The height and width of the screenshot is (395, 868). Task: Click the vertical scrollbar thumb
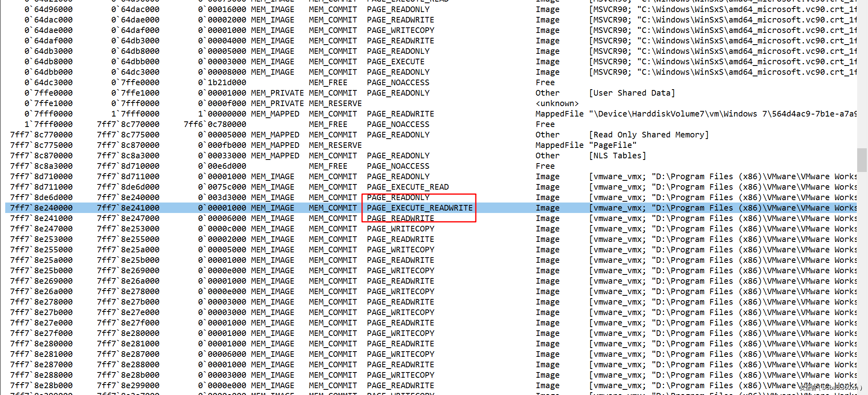[862, 160]
